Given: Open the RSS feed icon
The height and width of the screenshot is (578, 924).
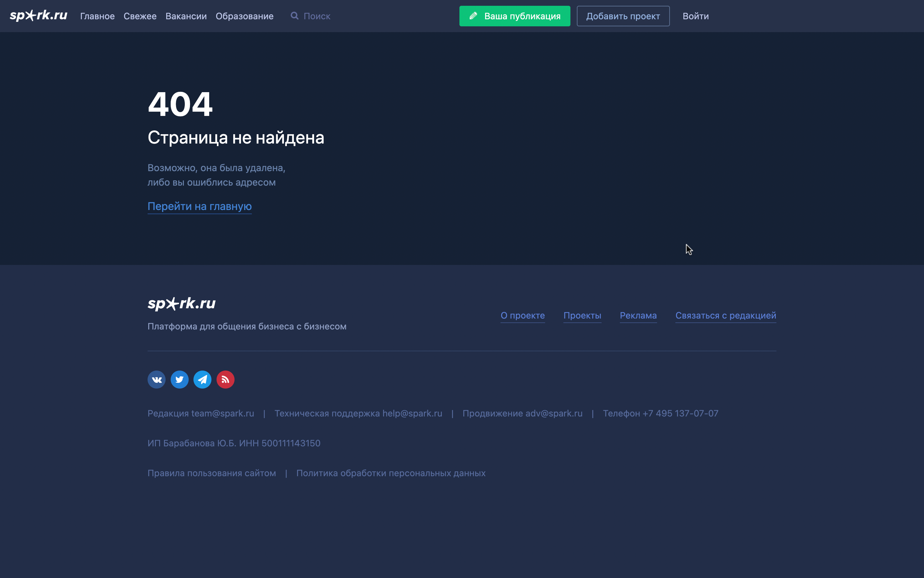Looking at the screenshot, I should [x=225, y=380].
